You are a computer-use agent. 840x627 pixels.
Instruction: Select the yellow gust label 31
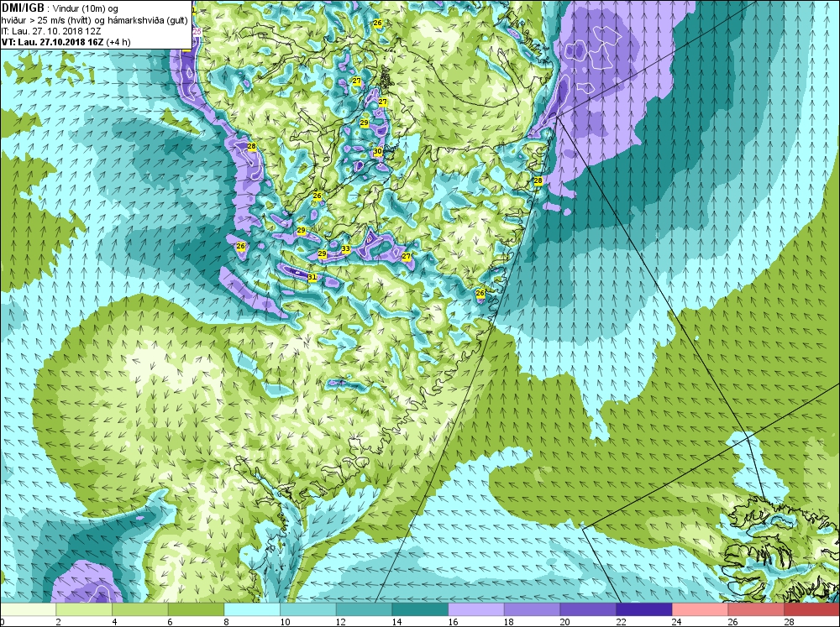tap(312, 277)
